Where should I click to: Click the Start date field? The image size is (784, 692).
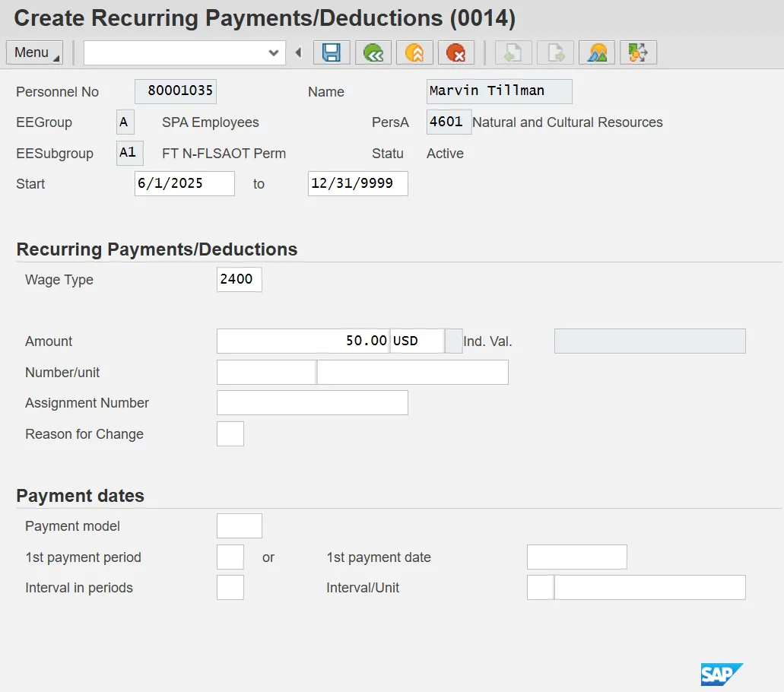click(x=184, y=184)
